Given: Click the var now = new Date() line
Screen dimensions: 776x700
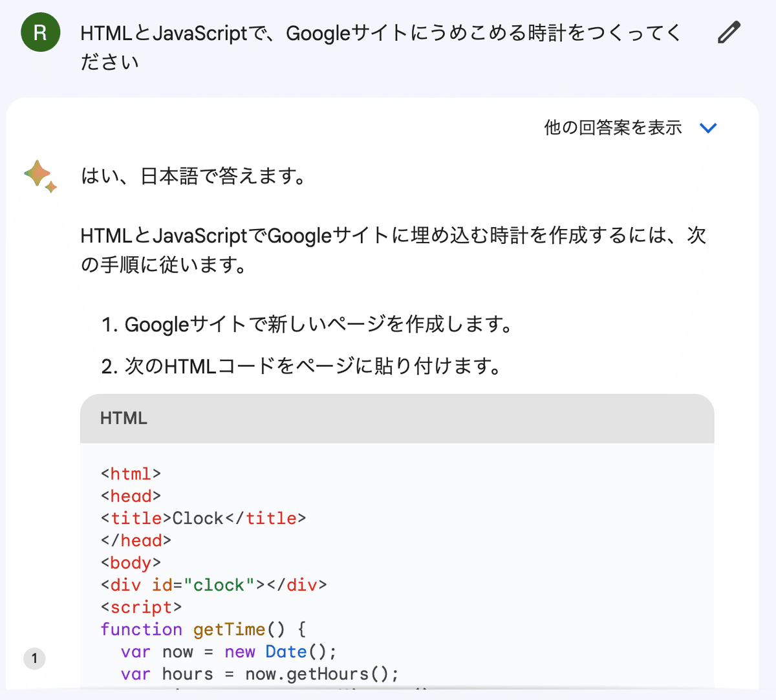Looking at the screenshot, I should (x=229, y=651).
